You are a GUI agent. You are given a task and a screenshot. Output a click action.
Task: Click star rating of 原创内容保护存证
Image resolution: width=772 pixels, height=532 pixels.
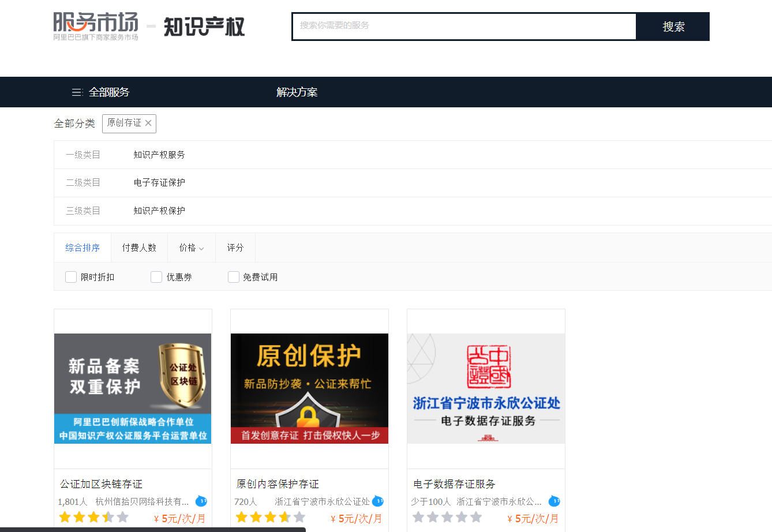click(270, 517)
